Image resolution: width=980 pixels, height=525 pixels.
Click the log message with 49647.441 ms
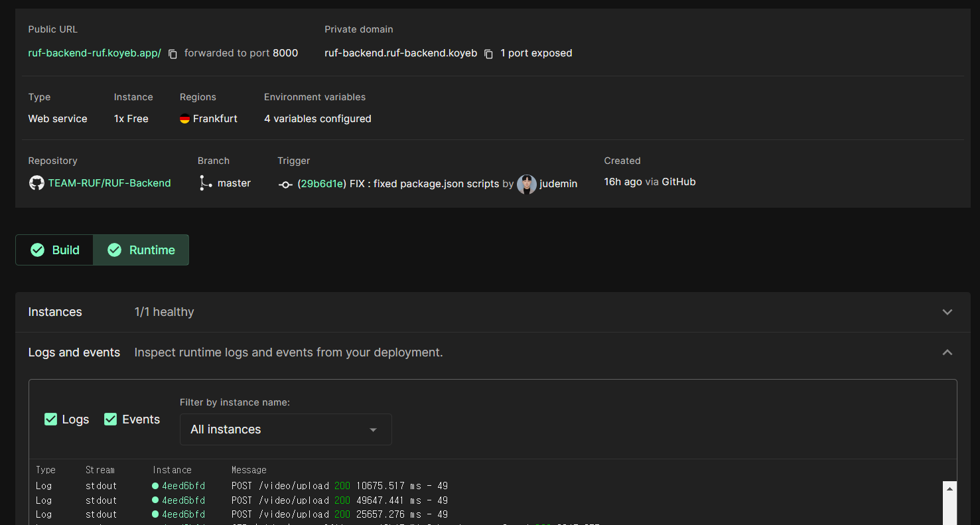tap(340, 500)
